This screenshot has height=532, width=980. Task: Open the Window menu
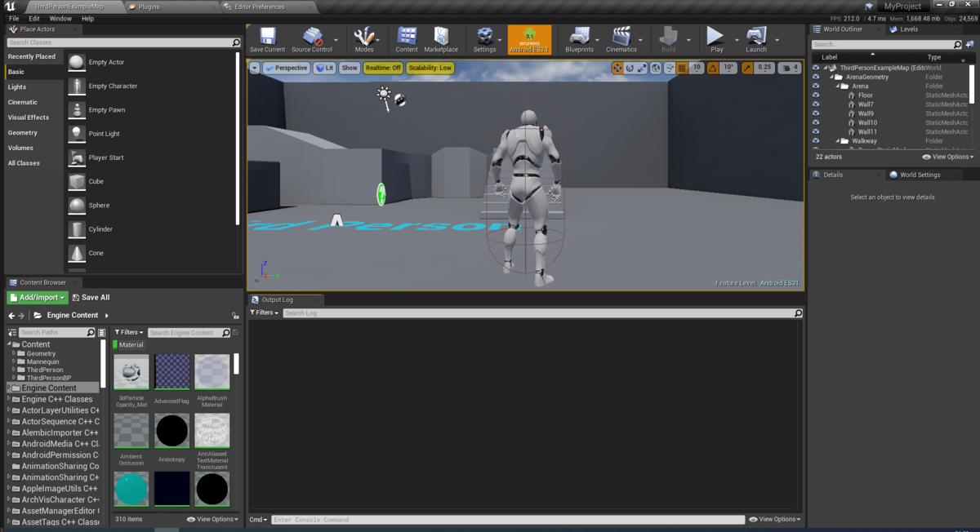[60, 18]
